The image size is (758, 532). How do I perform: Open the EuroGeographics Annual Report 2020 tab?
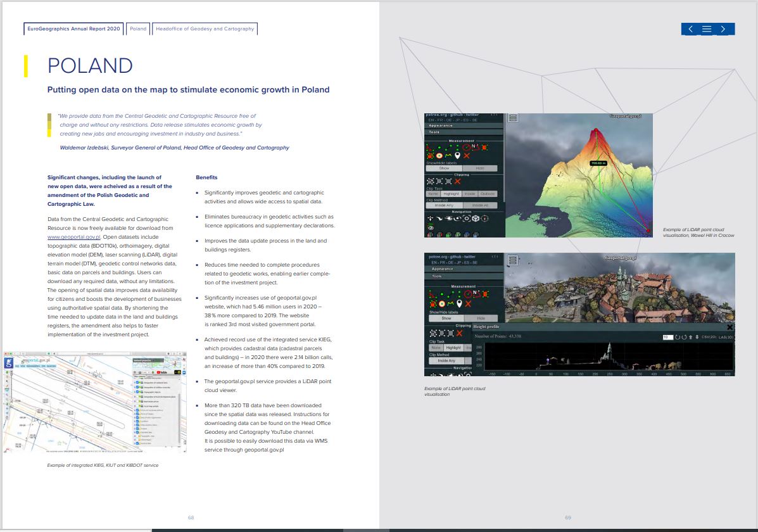tap(73, 29)
